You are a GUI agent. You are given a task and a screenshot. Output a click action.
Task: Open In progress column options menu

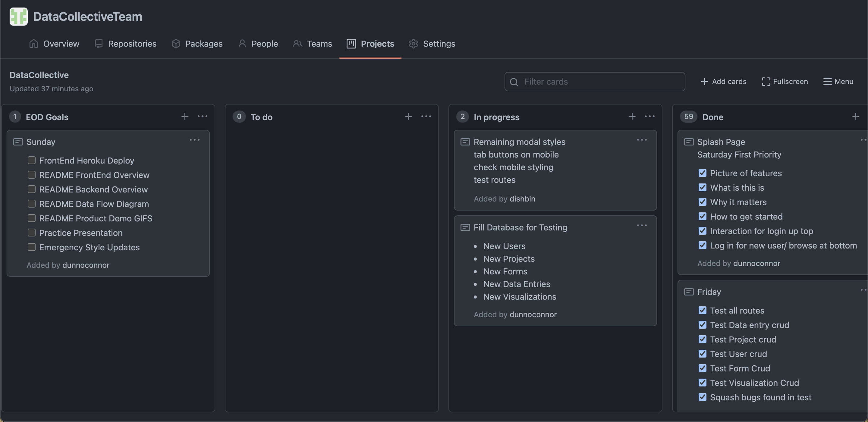650,117
